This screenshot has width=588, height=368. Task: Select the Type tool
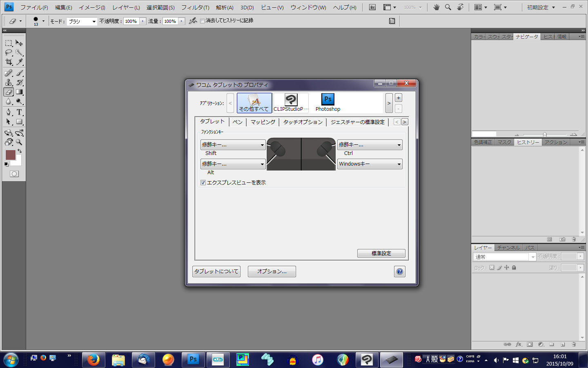click(x=19, y=112)
